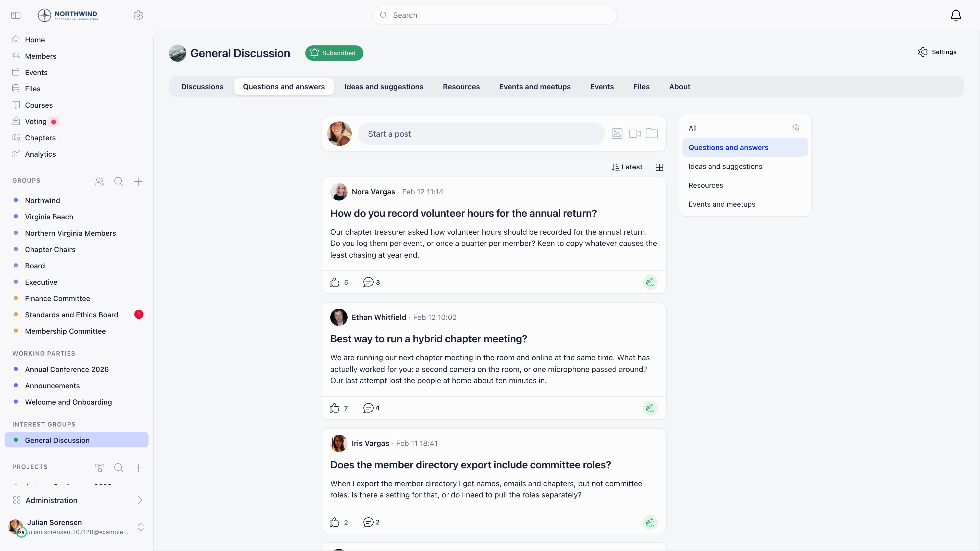Filter topics by All

(x=692, y=128)
